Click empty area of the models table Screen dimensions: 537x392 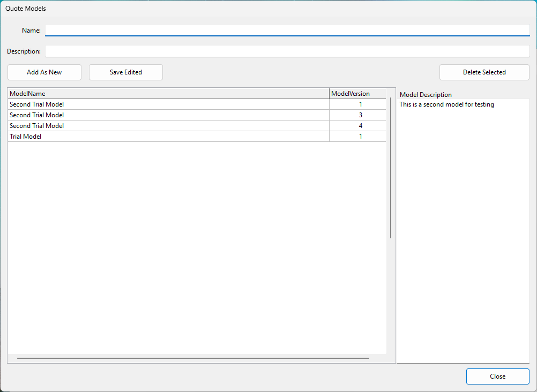tap(196, 241)
